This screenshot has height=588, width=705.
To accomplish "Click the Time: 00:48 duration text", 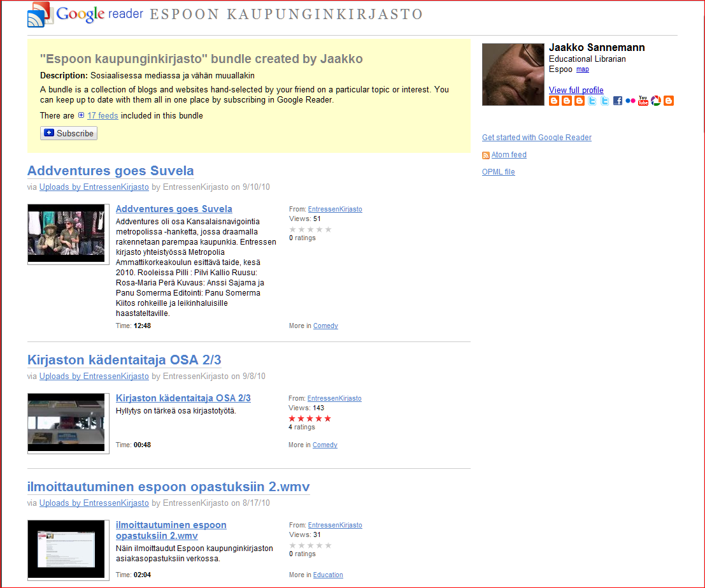I will (133, 445).
